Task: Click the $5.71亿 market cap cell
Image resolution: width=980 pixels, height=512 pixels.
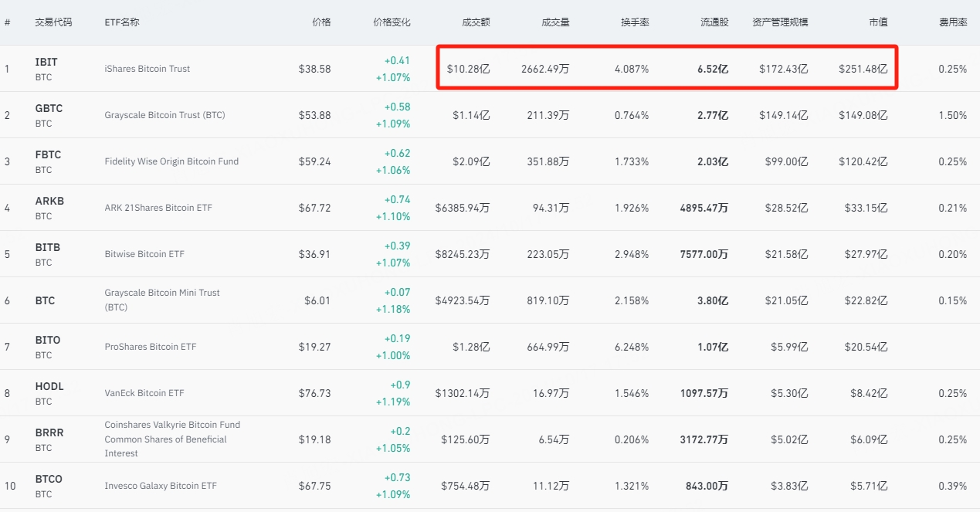Action: tap(869, 486)
